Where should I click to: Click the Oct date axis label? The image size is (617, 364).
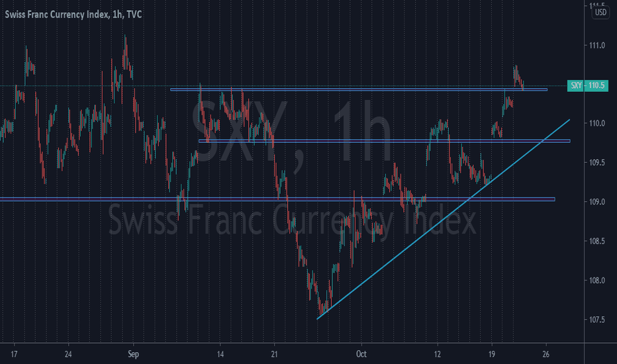[x=361, y=354]
